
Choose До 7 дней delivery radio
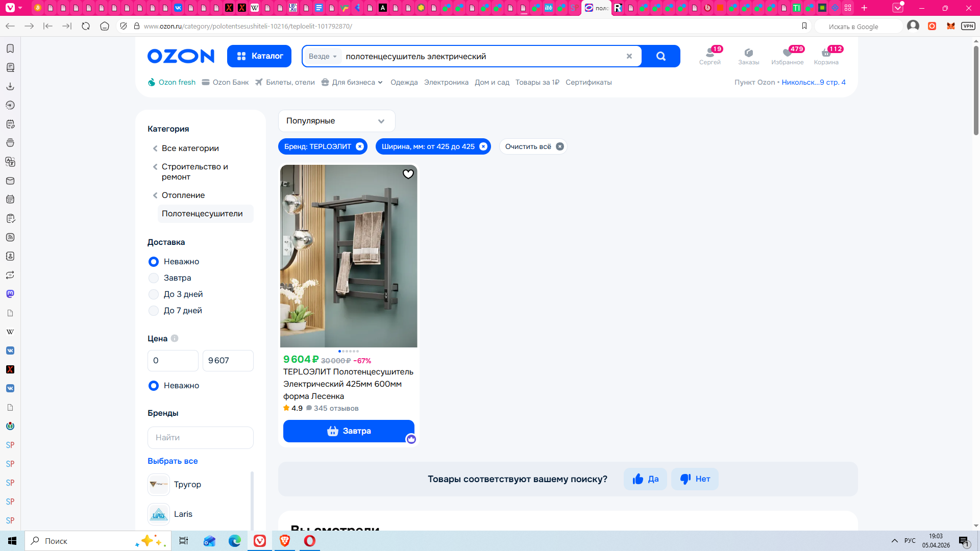154,311
